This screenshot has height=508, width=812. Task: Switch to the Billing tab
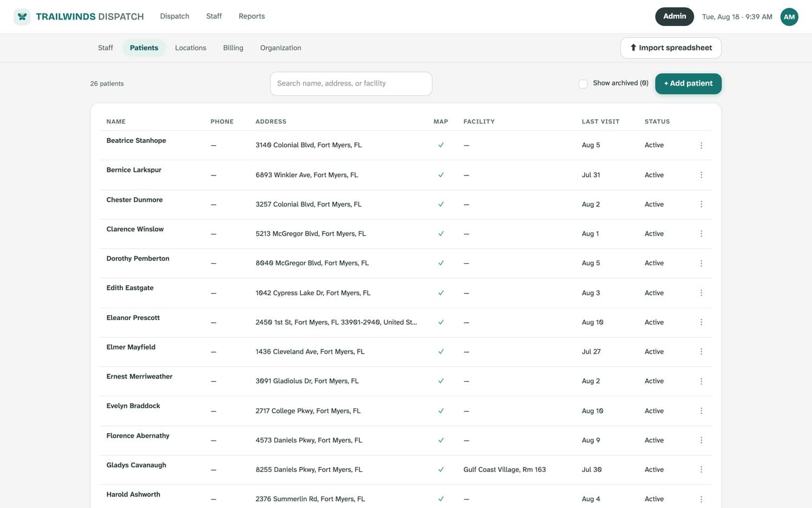point(233,48)
